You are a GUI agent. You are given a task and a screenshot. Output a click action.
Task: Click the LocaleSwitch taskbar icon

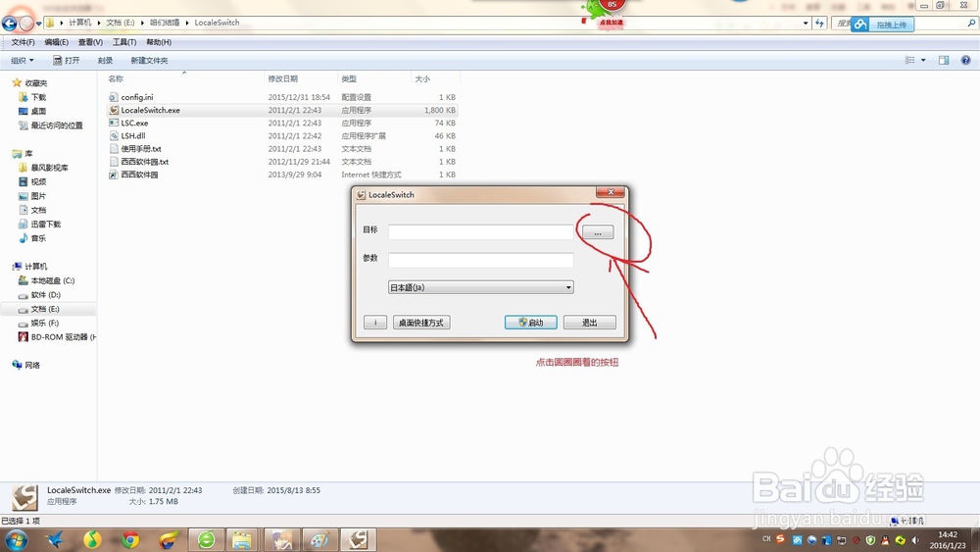point(358,539)
